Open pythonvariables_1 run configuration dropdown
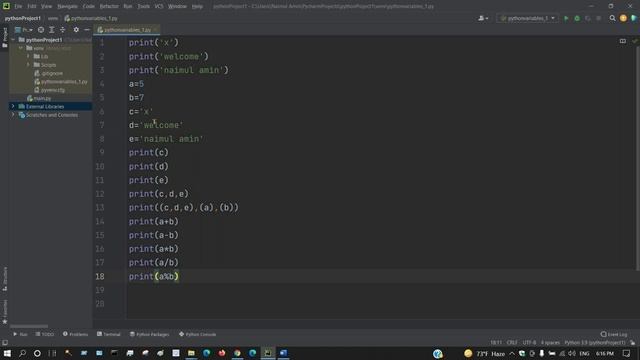This screenshot has height=360, width=640. (x=527, y=18)
